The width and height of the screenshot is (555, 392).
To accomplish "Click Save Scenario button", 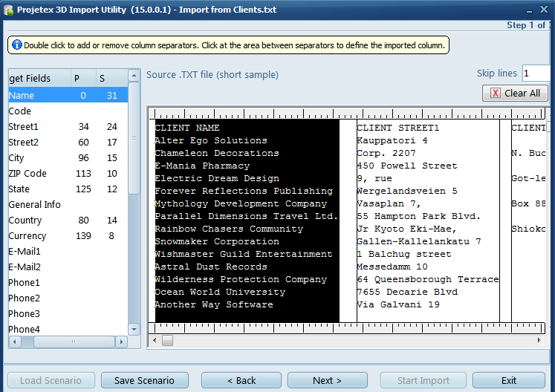I will click(x=144, y=380).
